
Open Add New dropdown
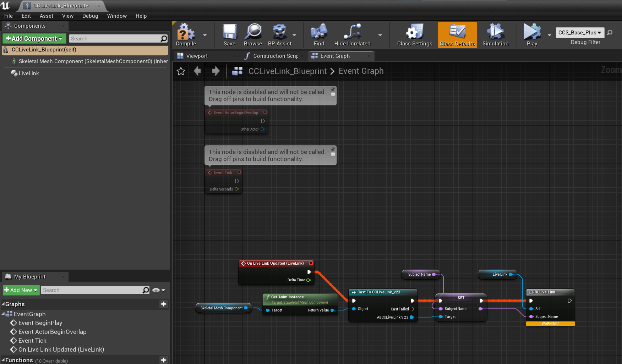pos(21,290)
